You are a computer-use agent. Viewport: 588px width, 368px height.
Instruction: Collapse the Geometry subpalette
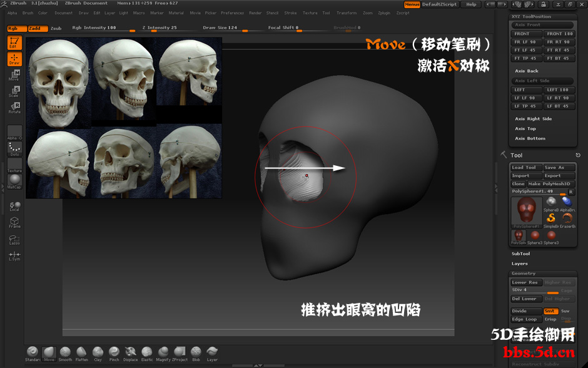(x=543, y=273)
